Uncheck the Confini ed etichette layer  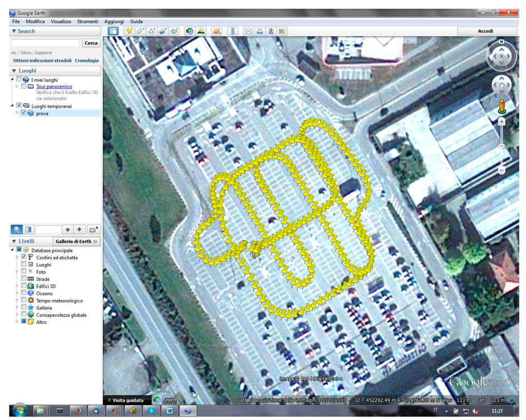(24, 257)
